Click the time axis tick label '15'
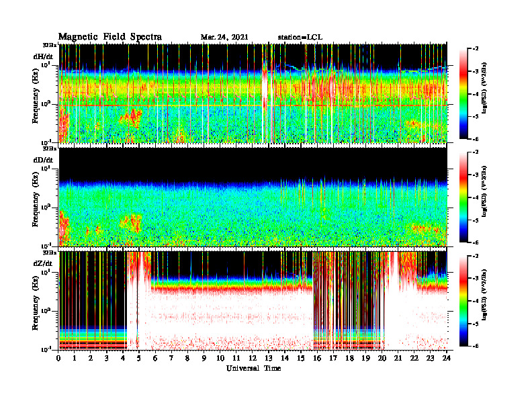532x411 pixels. 301,359
